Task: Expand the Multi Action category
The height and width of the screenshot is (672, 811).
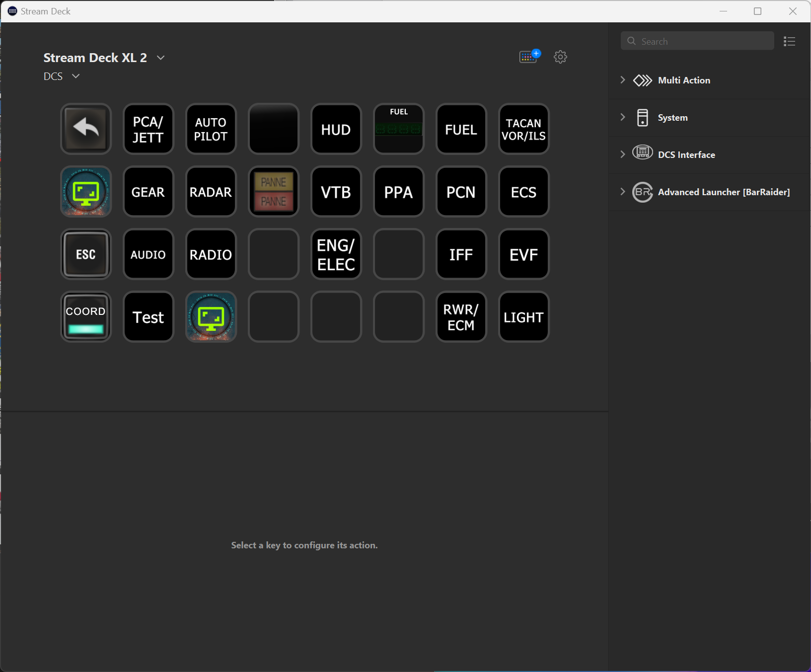Action: coord(623,80)
